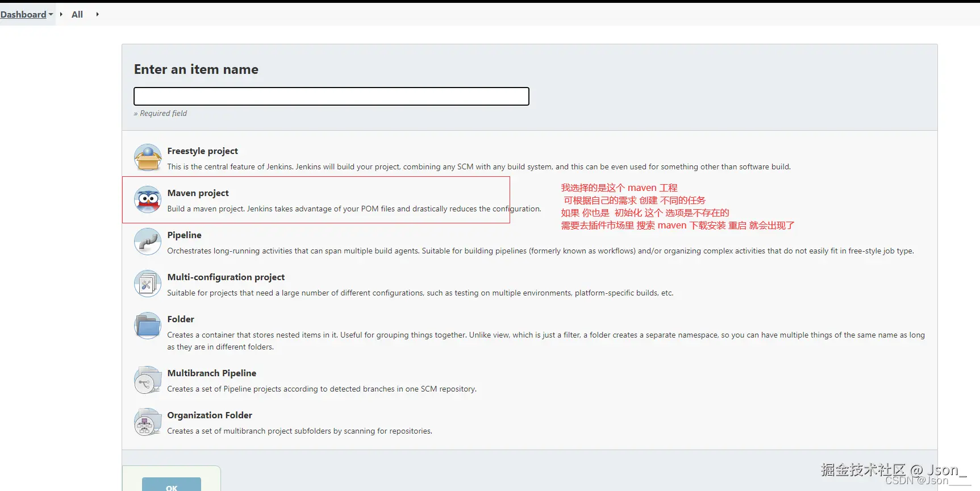Viewport: 980px width, 491px height.
Task: Click the 'Required field' hint text
Action: [161, 114]
